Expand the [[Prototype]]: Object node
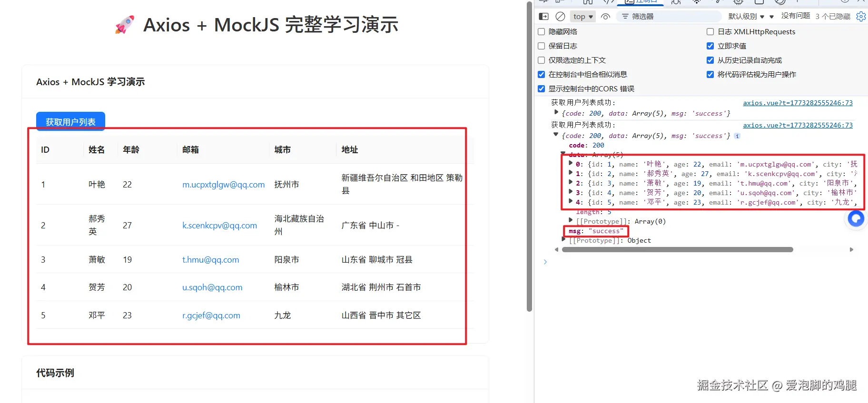 point(564,239)
